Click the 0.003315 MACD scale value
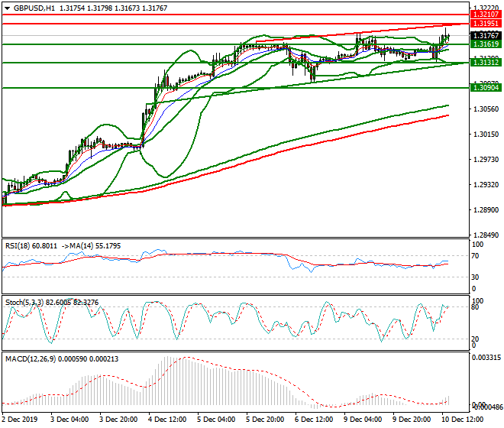 click(486, 358)
